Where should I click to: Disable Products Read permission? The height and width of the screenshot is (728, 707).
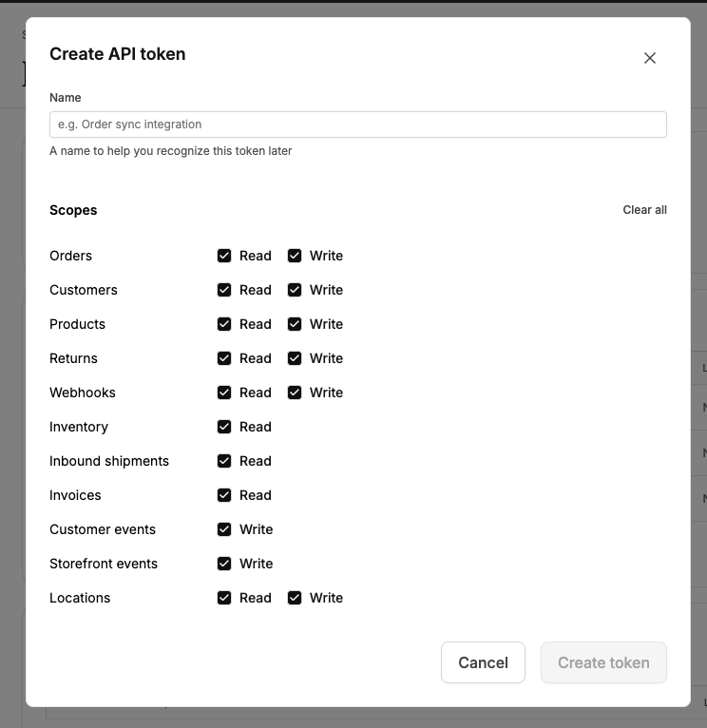[x=224, y=324]
